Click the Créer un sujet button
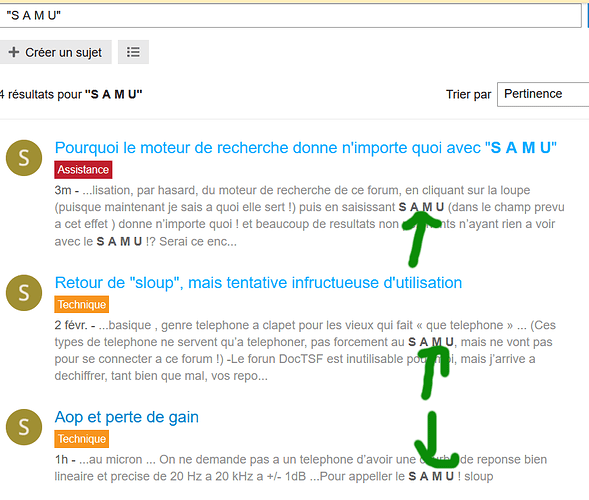 point(55,52)
